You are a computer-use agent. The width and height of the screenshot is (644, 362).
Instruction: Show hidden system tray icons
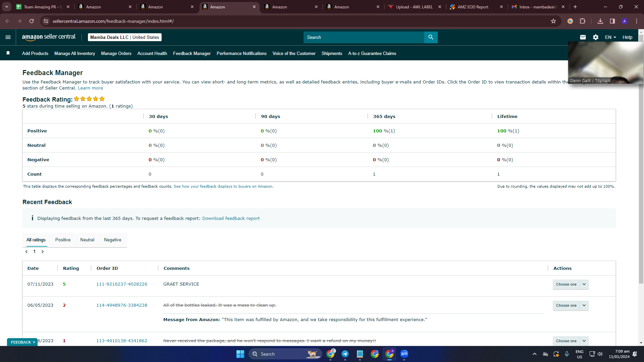(535, 354)
